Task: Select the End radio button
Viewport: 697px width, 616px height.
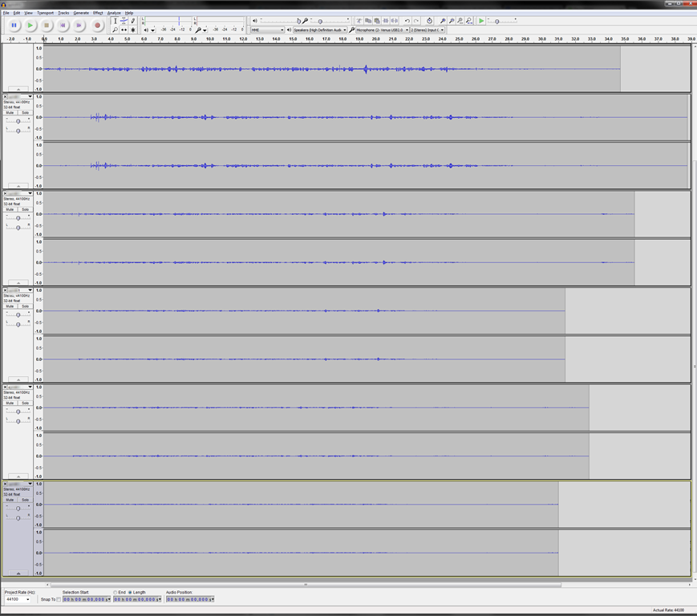Action: [115, 593]
